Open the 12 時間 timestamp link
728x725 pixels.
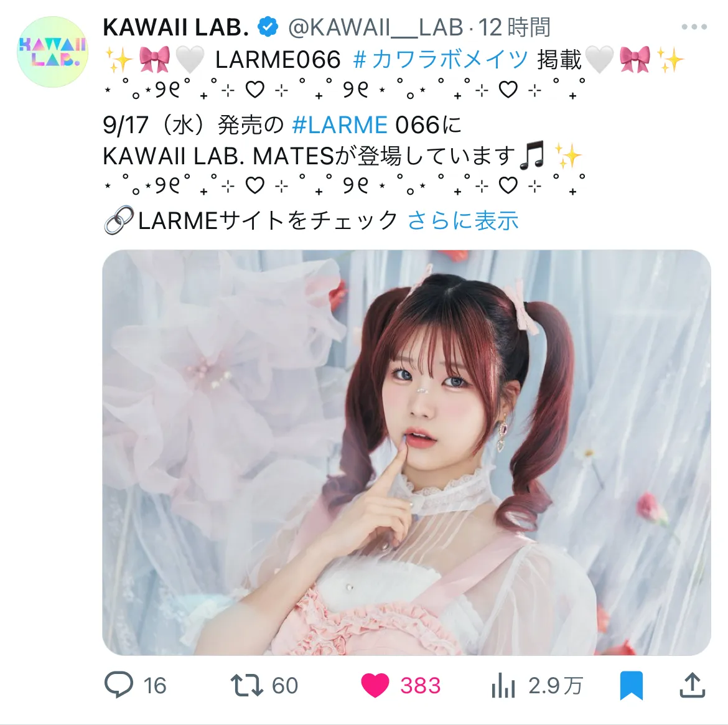(x=514, y=27)
